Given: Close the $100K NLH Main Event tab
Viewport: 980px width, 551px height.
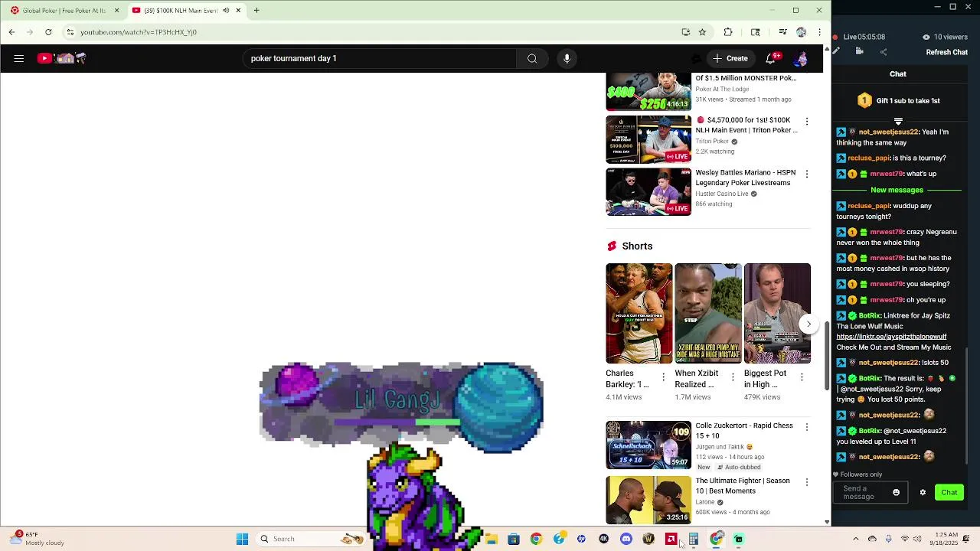Looking at the screenshot, I should click(x=238, y=11).
